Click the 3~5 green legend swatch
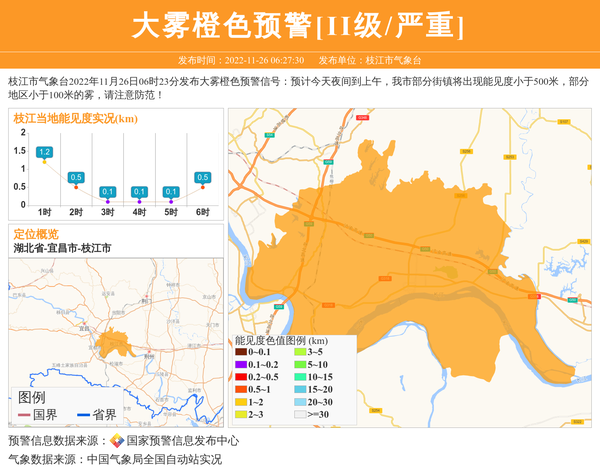600x471 pixels. click(x=299, y=353)
